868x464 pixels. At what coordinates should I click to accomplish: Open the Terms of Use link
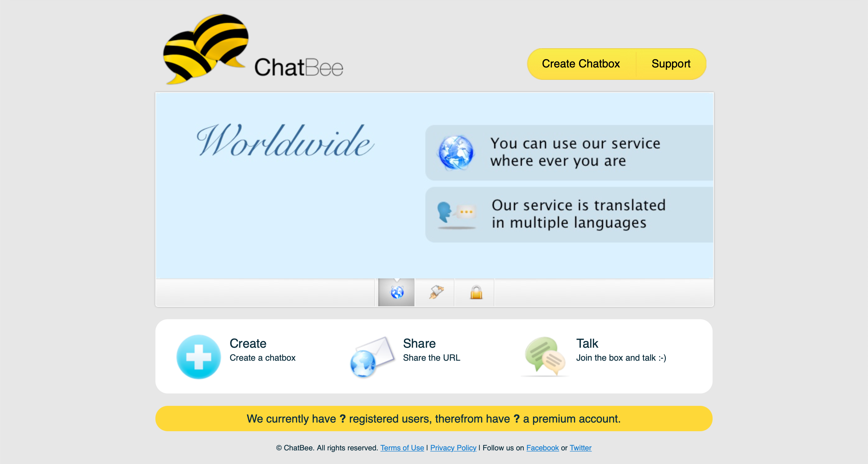(x=402, y=448)
